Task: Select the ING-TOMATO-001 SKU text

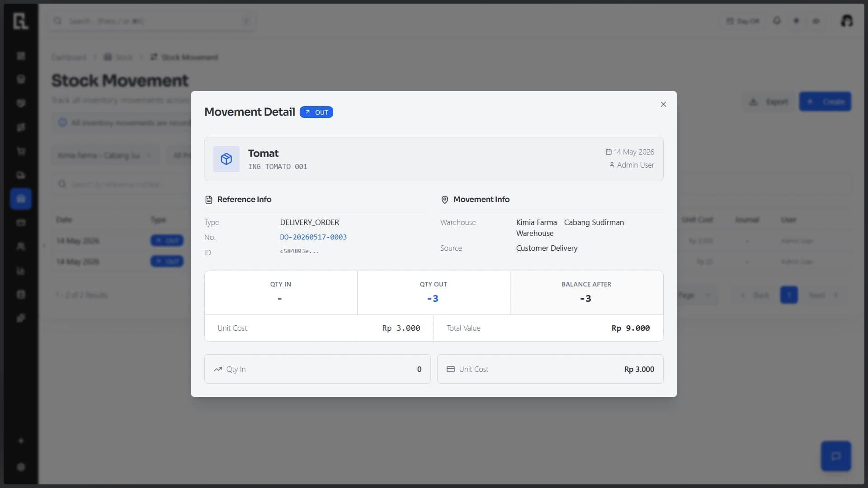Action: [278, 167]
